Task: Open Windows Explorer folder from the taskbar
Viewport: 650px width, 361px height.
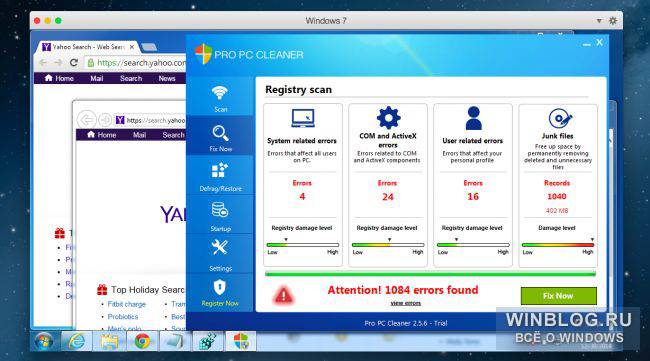Action: coord(109,342)
